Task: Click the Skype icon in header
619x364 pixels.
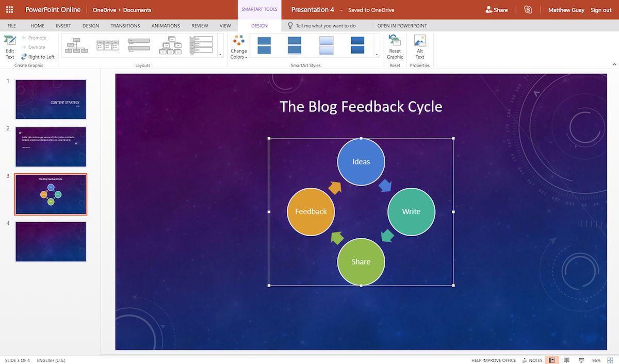Action: [528, 10]
